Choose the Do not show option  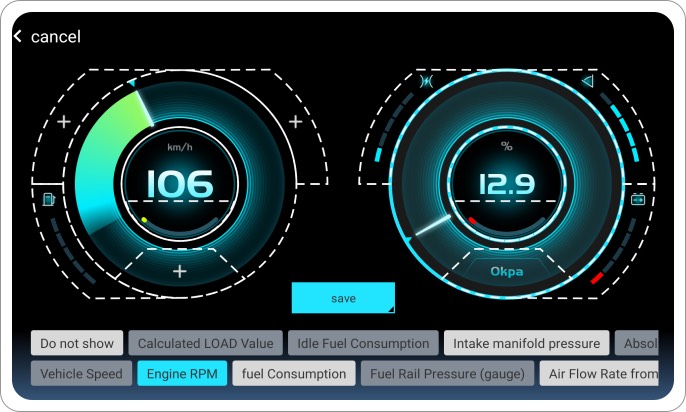77,343
